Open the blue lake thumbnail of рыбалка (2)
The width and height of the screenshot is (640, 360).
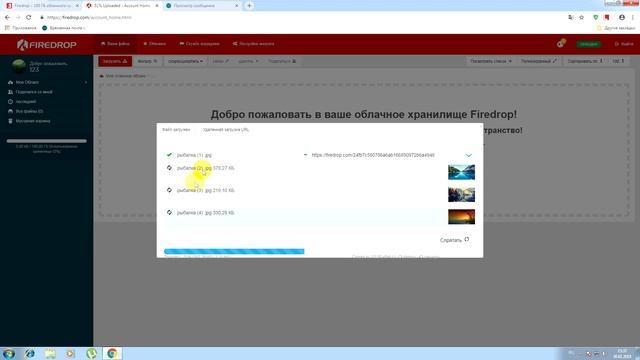461,172
